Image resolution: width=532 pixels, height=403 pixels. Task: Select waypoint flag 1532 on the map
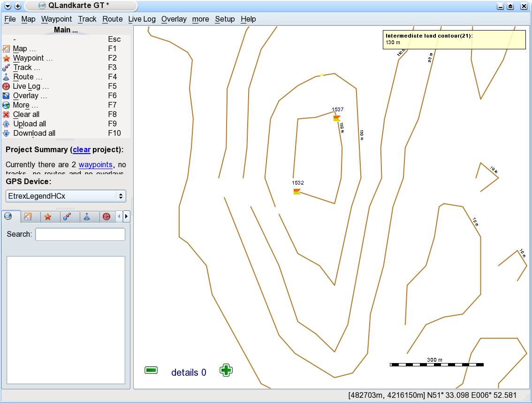pyautogui.click(x=296, y=191)
